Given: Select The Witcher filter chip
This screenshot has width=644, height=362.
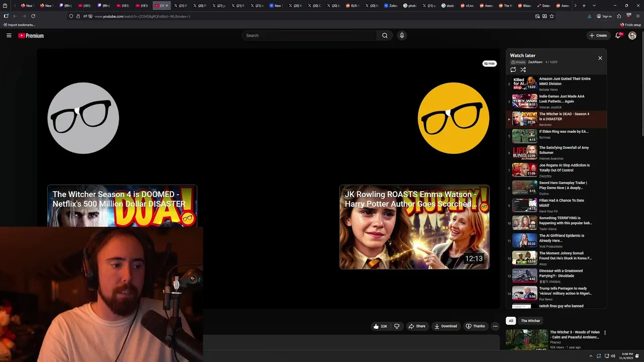Looking at the screenshot, I should pyautogui.click(x=530, y=321).
